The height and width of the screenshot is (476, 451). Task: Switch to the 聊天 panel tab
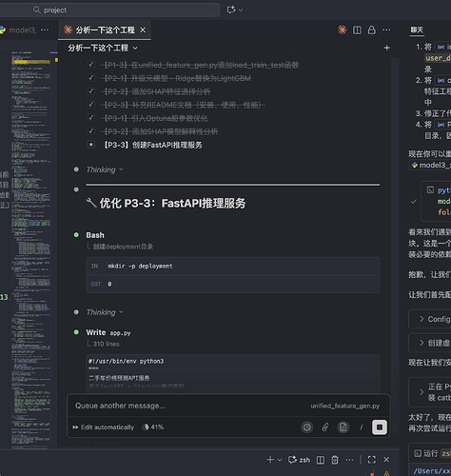pyautogui.click(x=417, y=30)
